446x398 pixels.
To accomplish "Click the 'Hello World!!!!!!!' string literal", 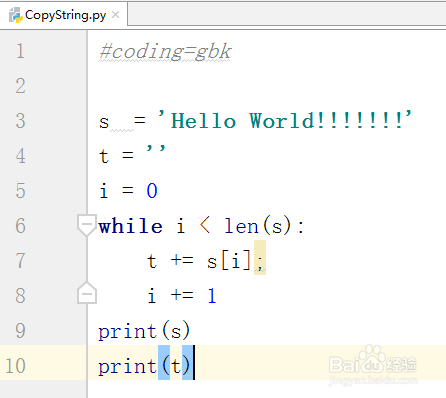I will coord(285,120).
